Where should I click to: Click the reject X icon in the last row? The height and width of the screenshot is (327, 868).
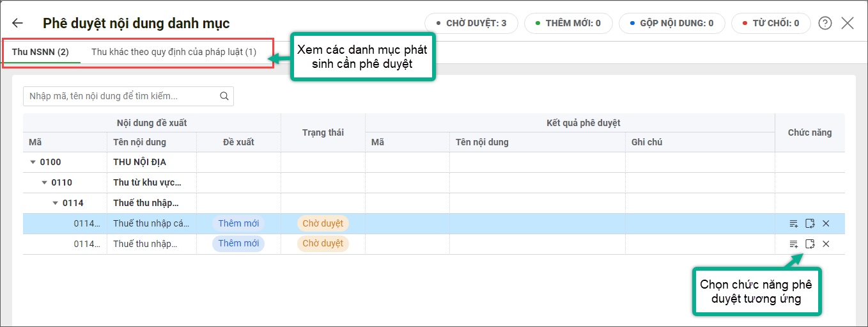826,244
